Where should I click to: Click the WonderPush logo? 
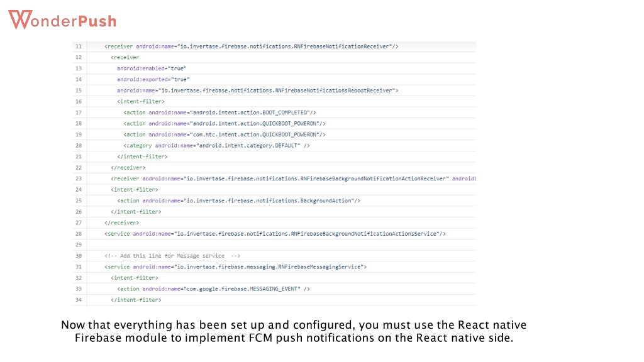point(62,19)
